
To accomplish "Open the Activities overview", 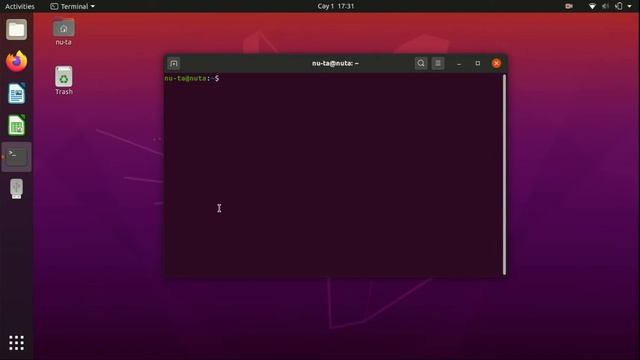I will click(20, 6).
